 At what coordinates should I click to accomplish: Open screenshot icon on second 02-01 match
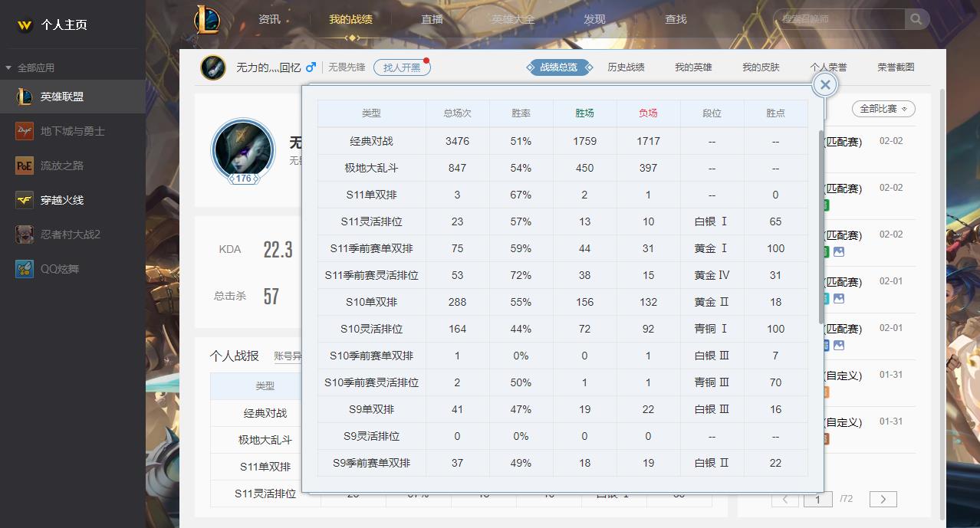[x=839, y=346]
